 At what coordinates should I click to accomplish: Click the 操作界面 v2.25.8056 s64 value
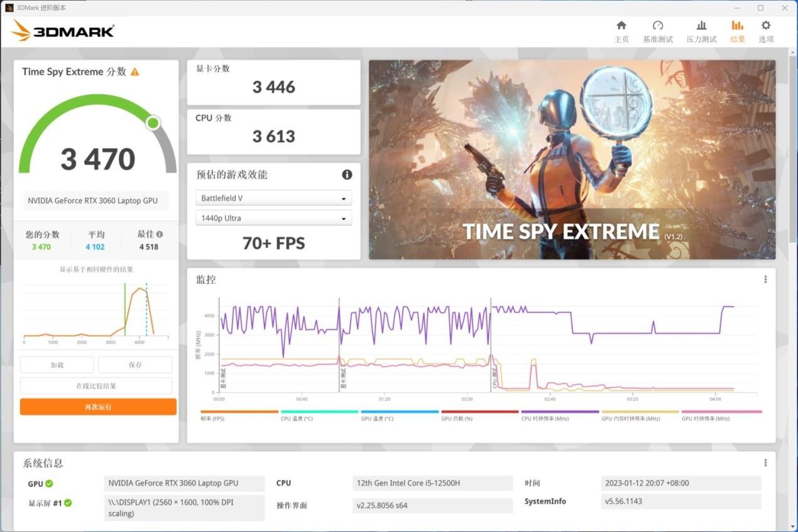click(432, 506)
